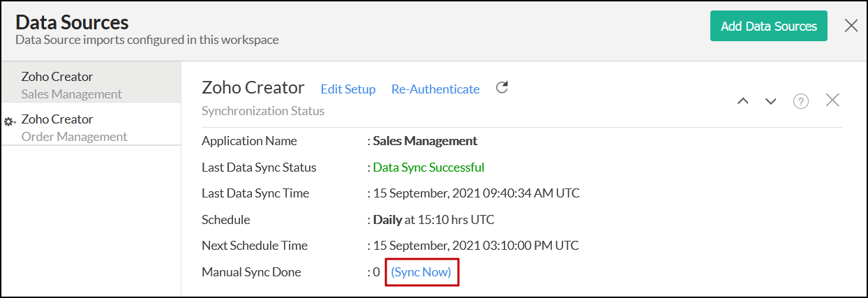868x298 pixels.
Task: Open the Zoho Creator Order Management source
Action: (x=74, y=128)
